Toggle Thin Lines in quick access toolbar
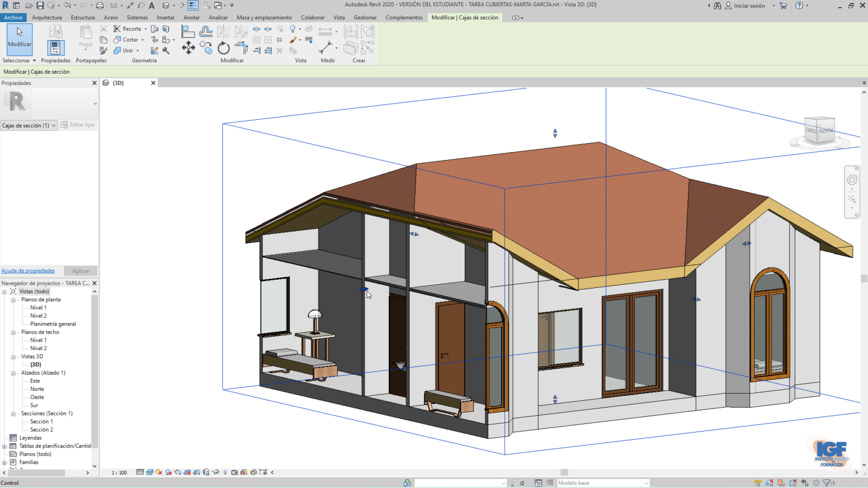The width and height of the screenshot is (868, 488). click(x=193, y=5)
